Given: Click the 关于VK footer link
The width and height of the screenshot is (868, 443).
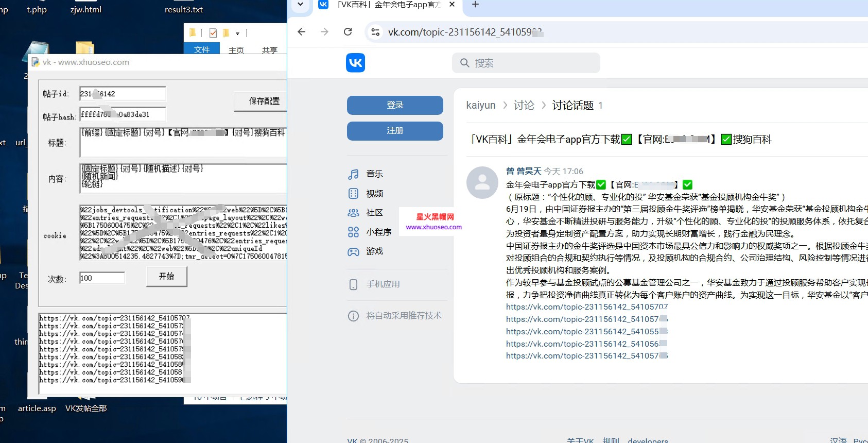Looking at the screenshot, I should pyautogui.click(x=580, y=440).
